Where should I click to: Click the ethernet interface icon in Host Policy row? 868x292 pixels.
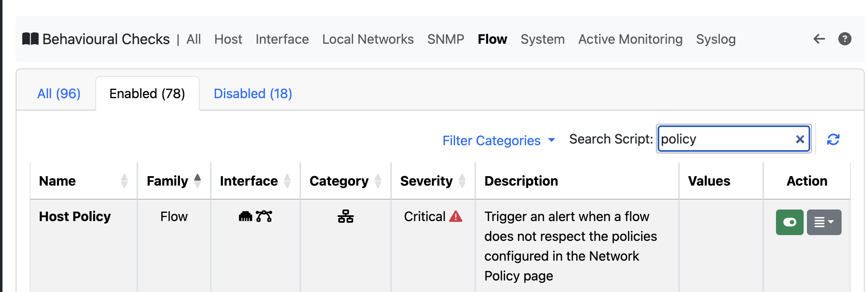click(x=245, y=216)
